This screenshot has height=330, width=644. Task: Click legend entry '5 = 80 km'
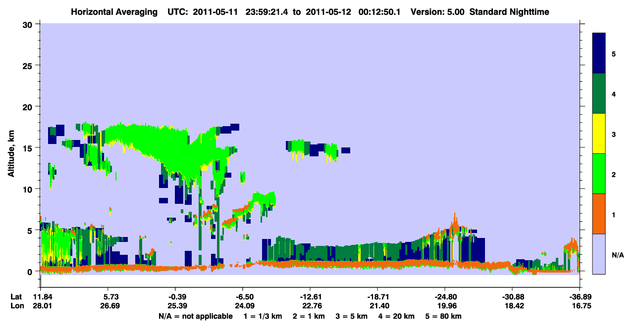tap(444, 316)
